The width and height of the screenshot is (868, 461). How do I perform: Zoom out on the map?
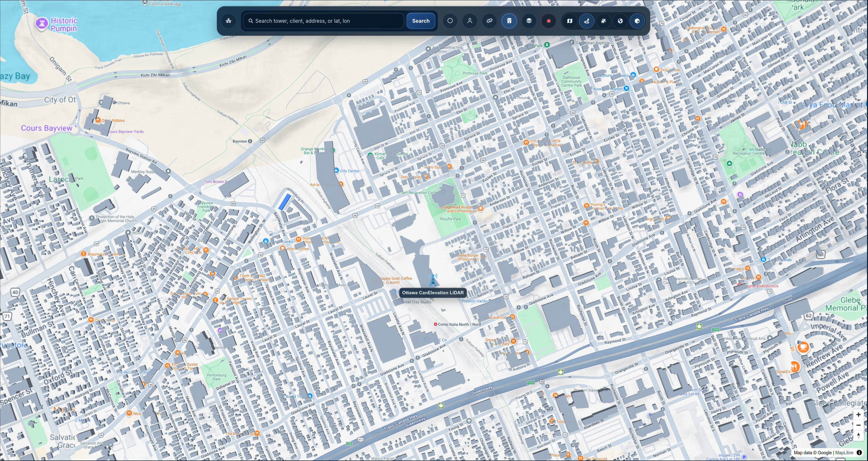tap(858, 425)
